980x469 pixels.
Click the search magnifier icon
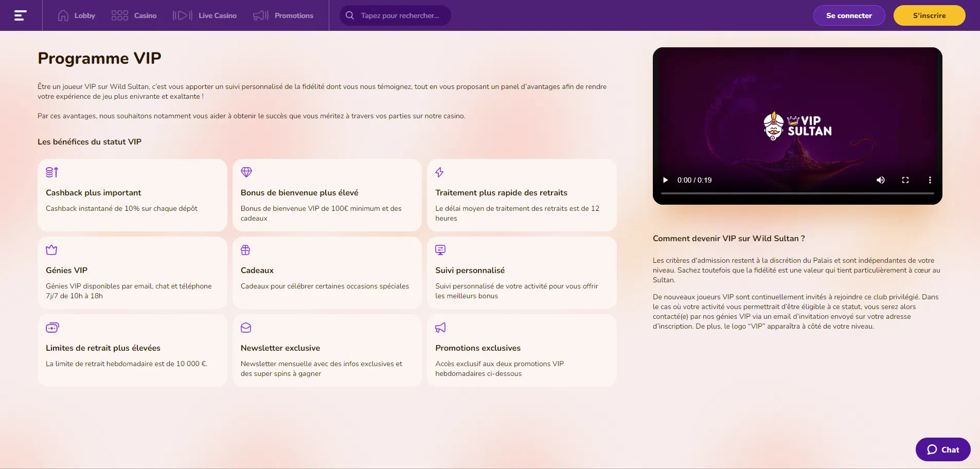pos(350,15)
